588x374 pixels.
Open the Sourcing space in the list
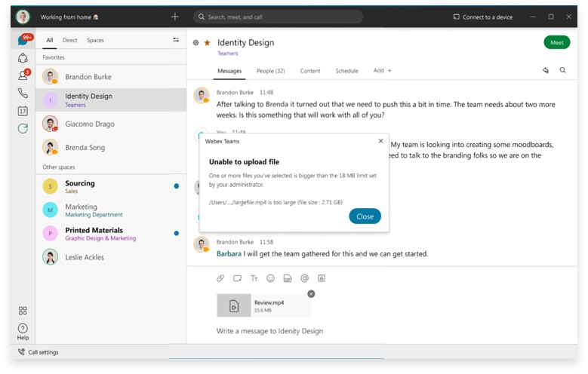tap(80, 186)
